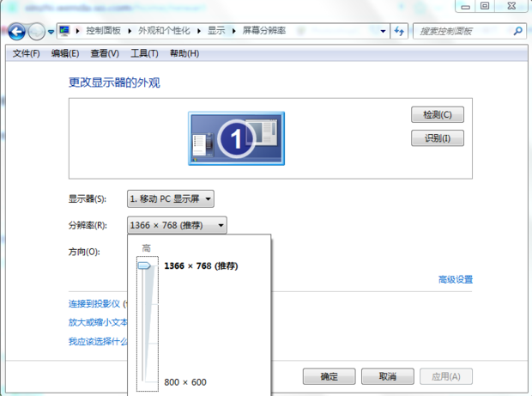Click the refresh icon beside address bar
The image size is (532, 396).
click(399, 31)
